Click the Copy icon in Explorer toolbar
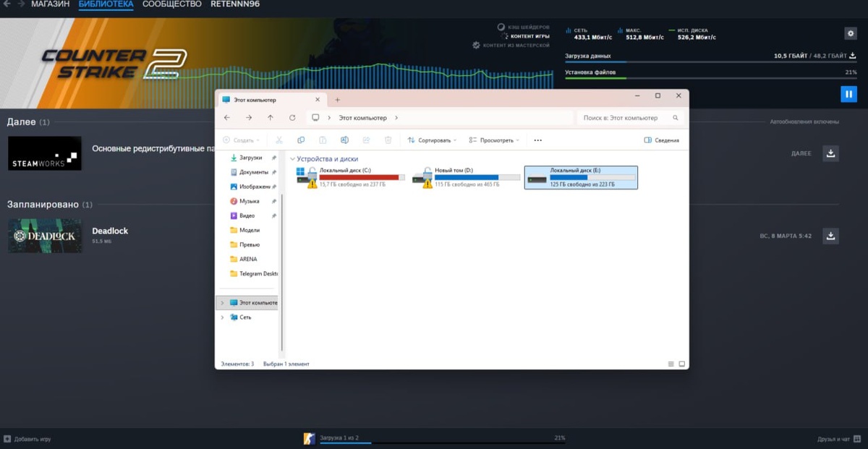This screenshot has height=449, width=868. 301,140
